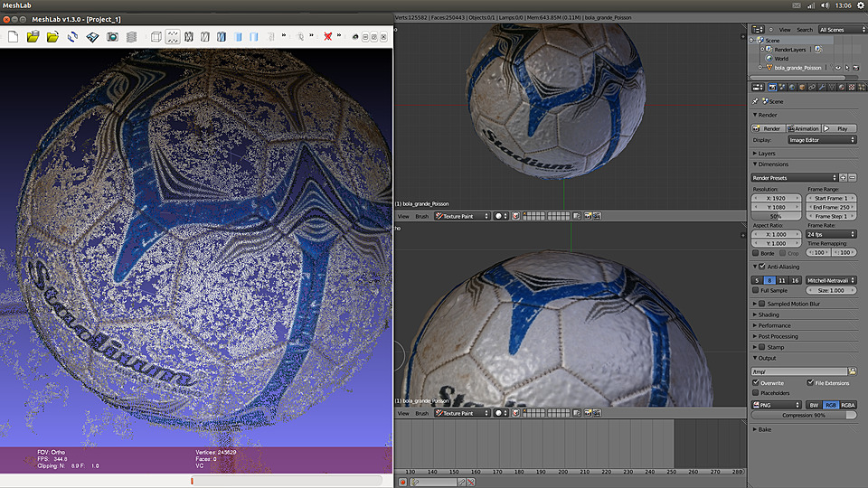Viewport: 868px width, 488px height.
Task: Pin the Scene properties context
Action: click(x=755, y=101)
